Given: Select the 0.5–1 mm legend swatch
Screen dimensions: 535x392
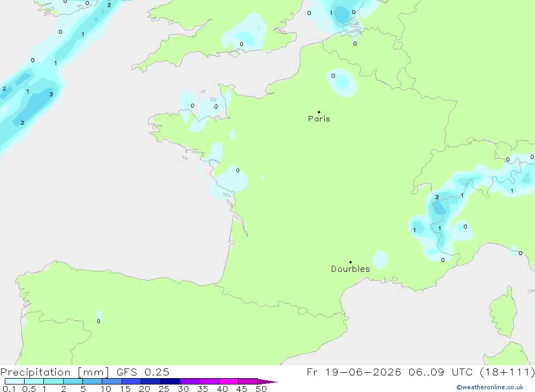Looking at the screenshot, I should coord(34,381).
